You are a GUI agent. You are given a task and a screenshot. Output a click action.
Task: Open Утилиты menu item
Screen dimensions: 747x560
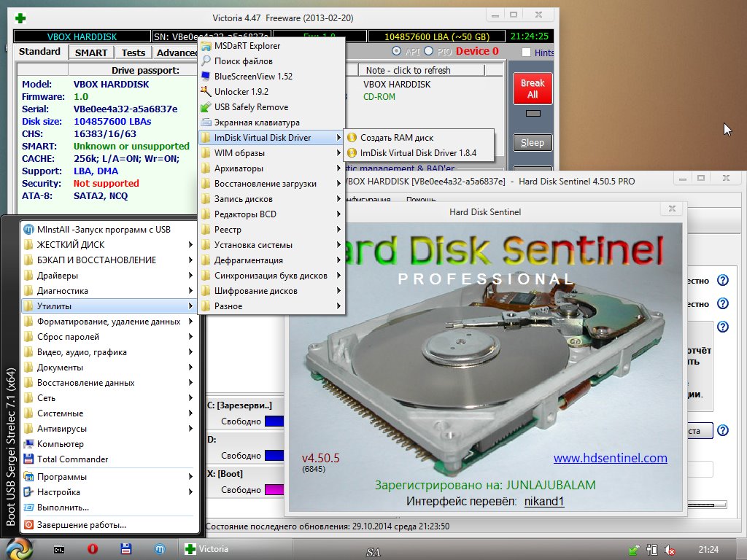[109, 306]
